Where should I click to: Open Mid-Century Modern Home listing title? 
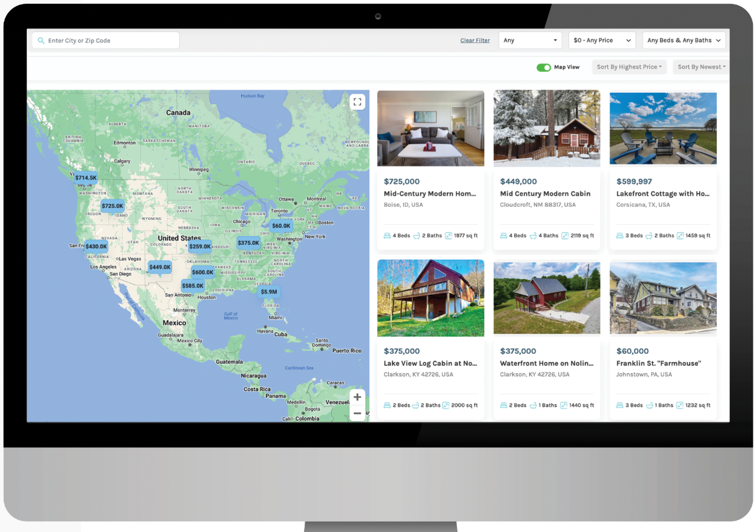click(x=430, y=194)
